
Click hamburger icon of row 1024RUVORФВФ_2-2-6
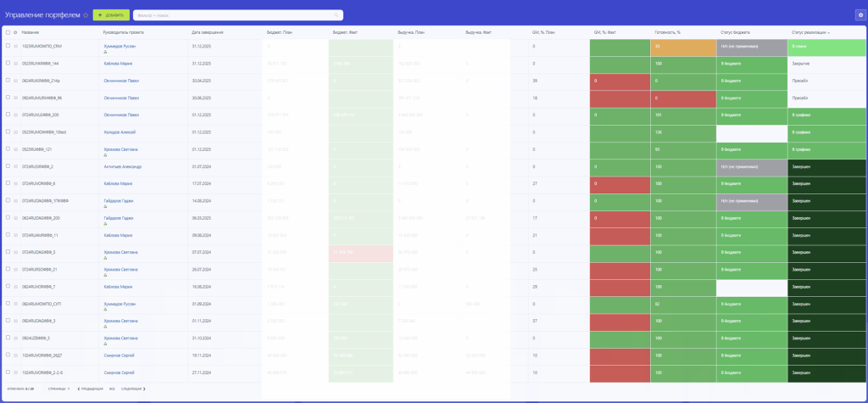[x=15, y=372]
